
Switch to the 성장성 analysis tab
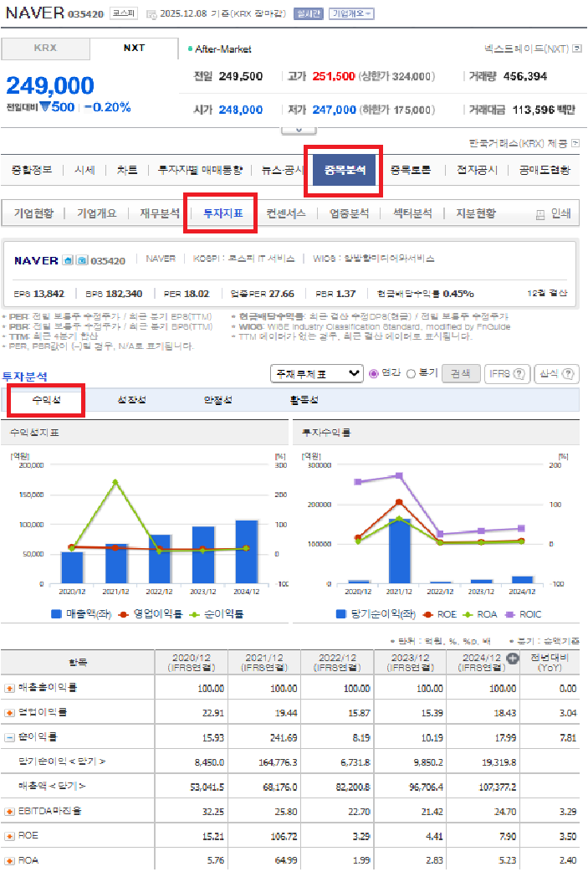pos(132,400)
